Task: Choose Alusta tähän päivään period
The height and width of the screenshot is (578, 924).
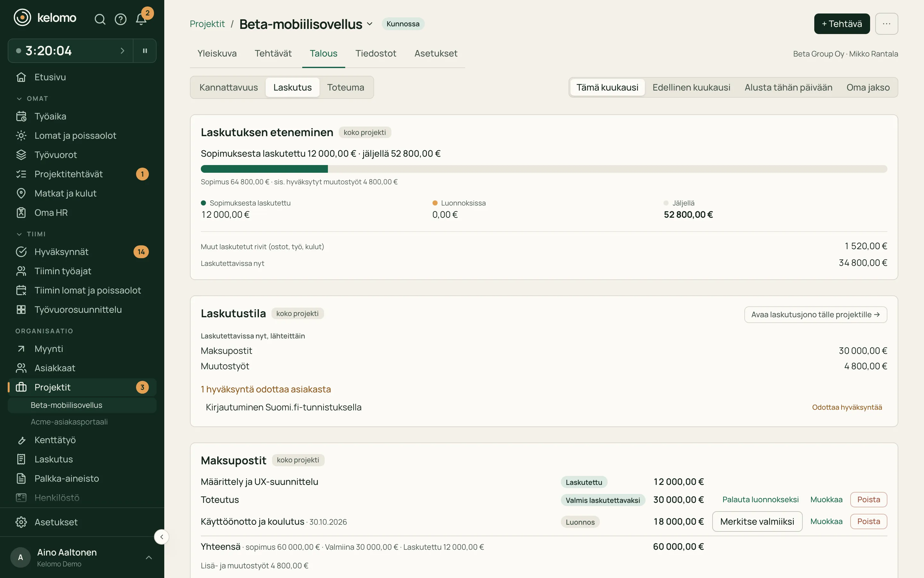Action: click(x=788, y=88)
